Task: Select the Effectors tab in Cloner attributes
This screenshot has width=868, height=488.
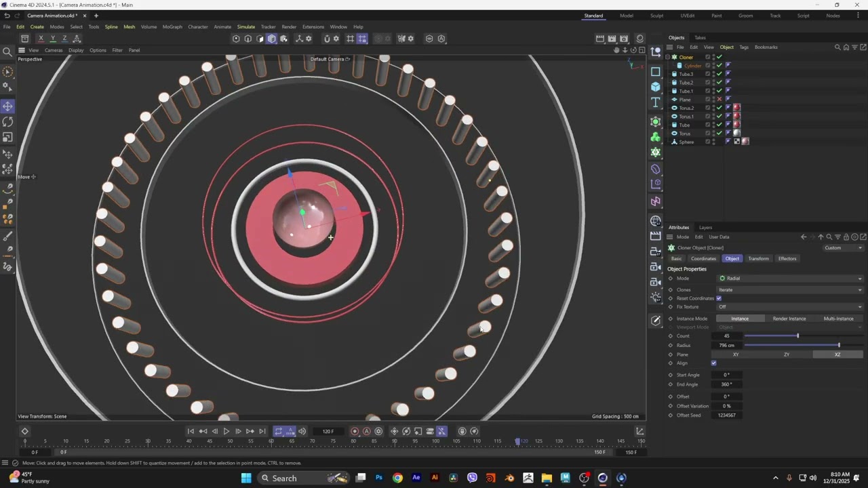Action: (787, 259)
